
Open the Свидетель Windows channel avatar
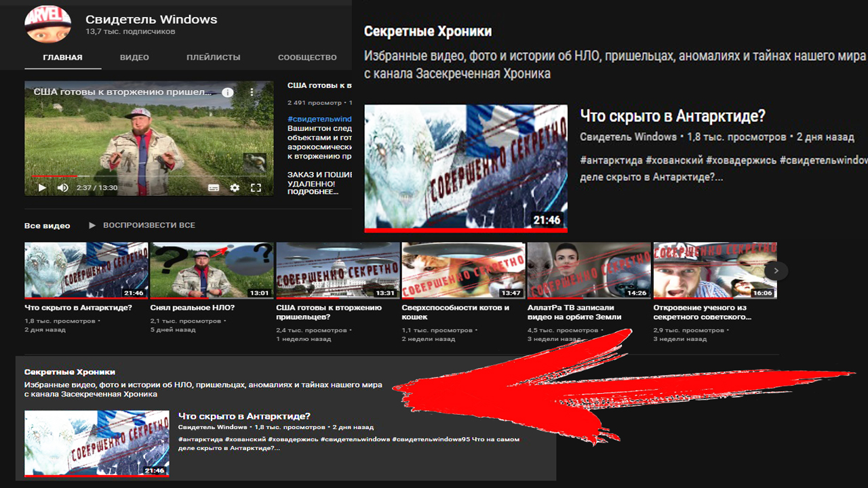click(47, 24)
